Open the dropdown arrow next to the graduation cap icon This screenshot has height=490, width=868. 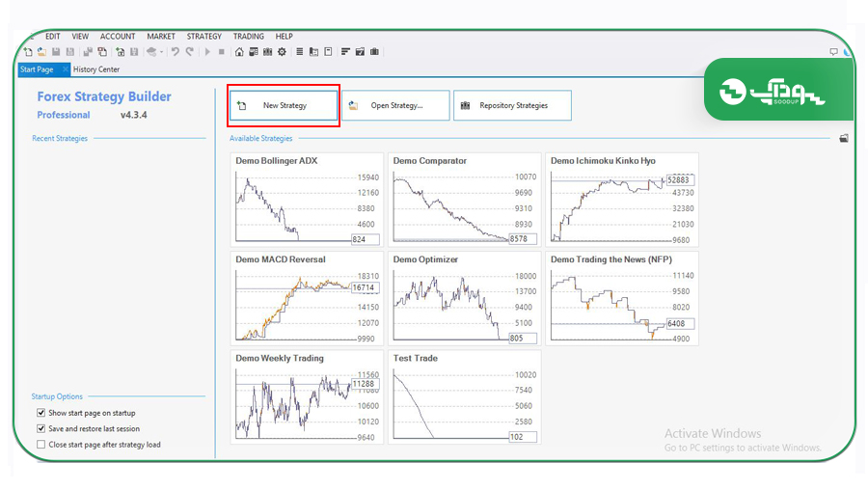click(161, 53)
